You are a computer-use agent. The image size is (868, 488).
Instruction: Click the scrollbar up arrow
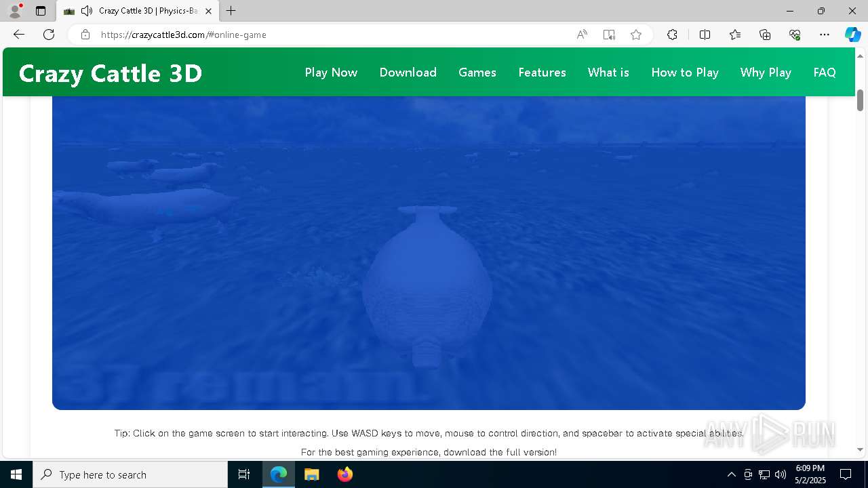tap(860, 55)
